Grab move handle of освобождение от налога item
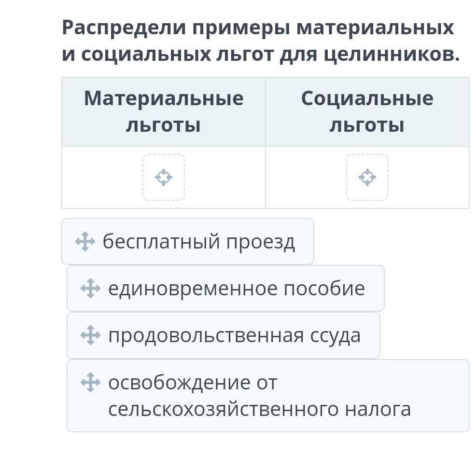 point(90,383)
